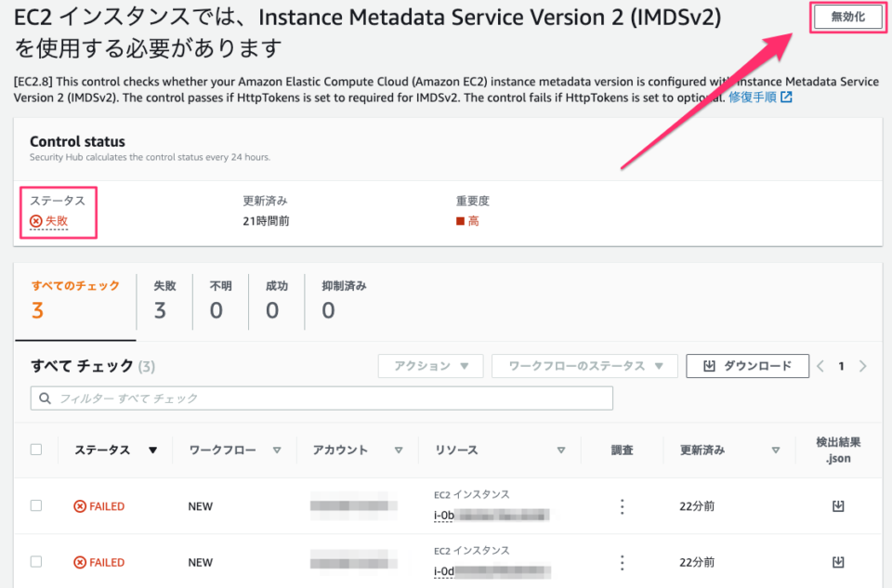This screenshot has width=892, height=588.
Task: Toggle the select-all checkbox in table header
Action: (36, 450)
